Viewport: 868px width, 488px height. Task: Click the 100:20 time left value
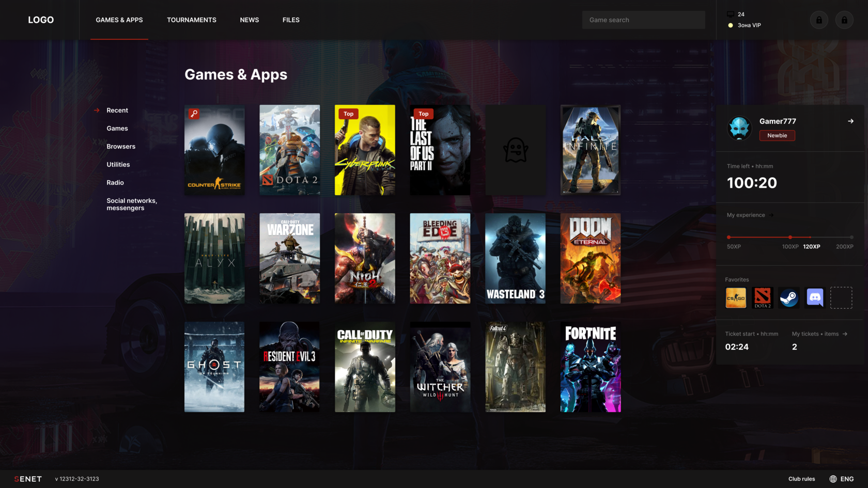(x=752, y=183)
